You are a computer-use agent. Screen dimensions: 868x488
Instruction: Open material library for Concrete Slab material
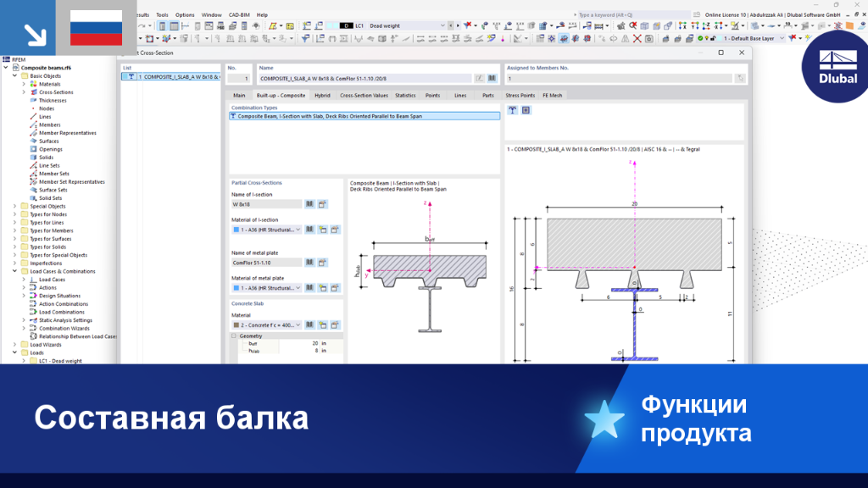coord(309,325)
